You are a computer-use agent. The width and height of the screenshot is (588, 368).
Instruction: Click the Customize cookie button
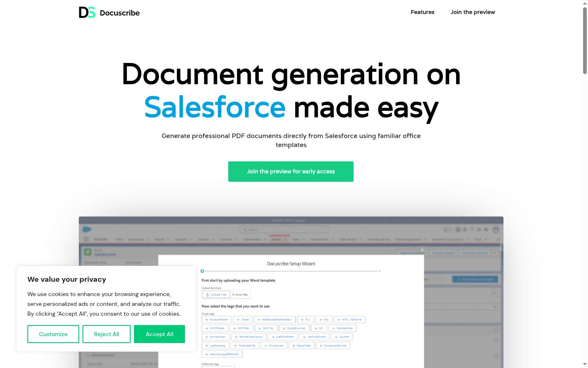(53, 334)
